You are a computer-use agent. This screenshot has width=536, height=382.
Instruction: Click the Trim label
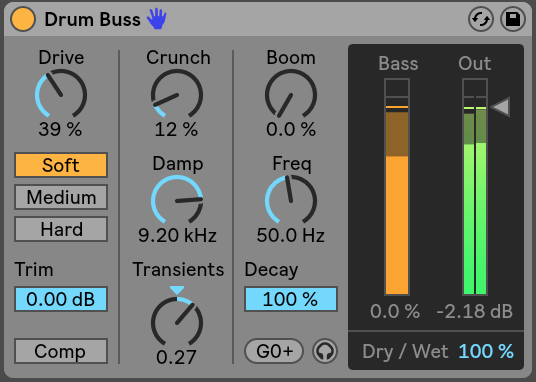tap(34, 269)
